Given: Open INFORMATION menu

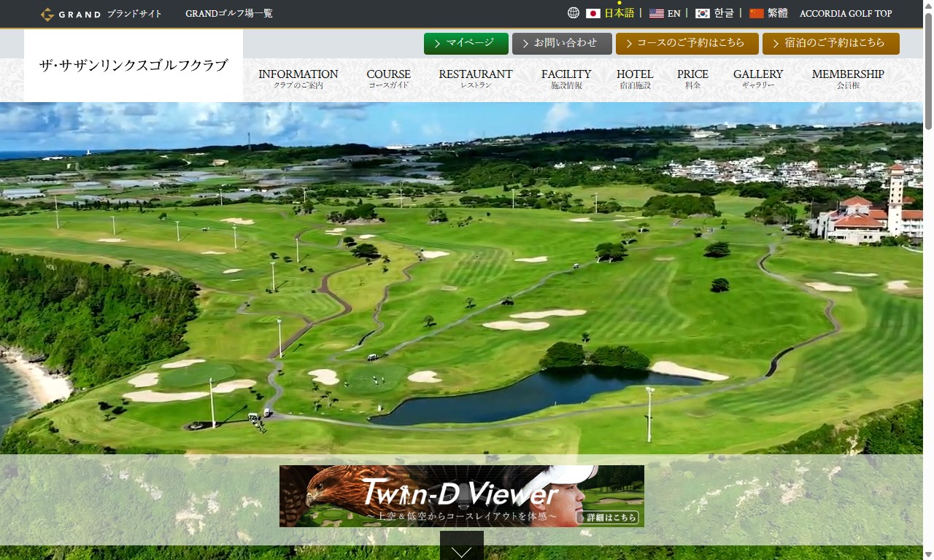Looking at the screenshot, I should [298, 79].
